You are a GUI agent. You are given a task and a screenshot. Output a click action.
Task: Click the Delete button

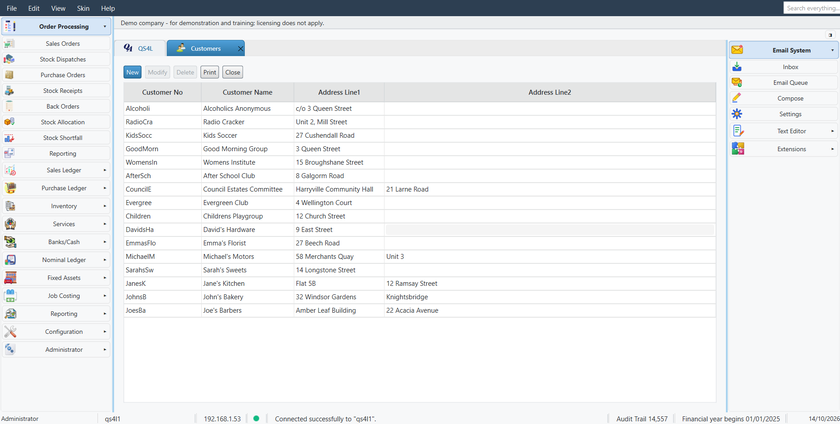185,72
